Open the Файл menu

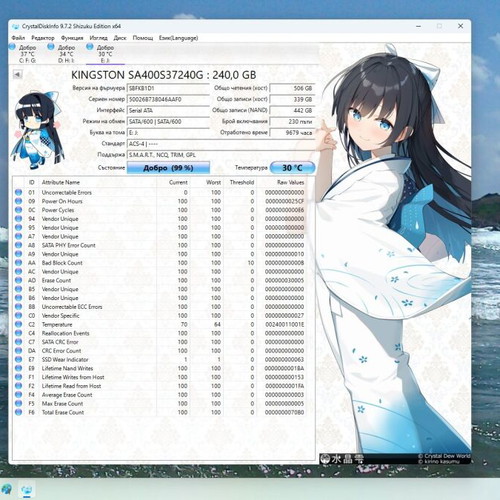pyautogui.click(x=18, y=38)
